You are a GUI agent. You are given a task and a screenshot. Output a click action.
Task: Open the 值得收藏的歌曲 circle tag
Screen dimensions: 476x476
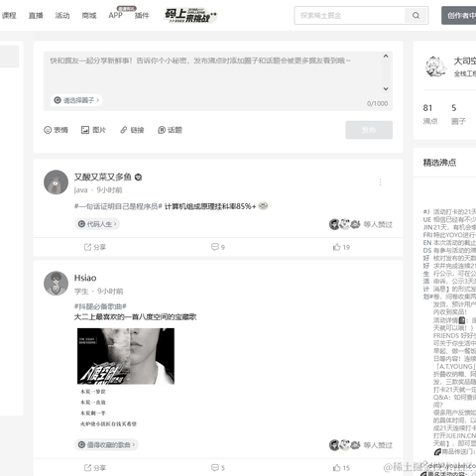coord(106,445)
